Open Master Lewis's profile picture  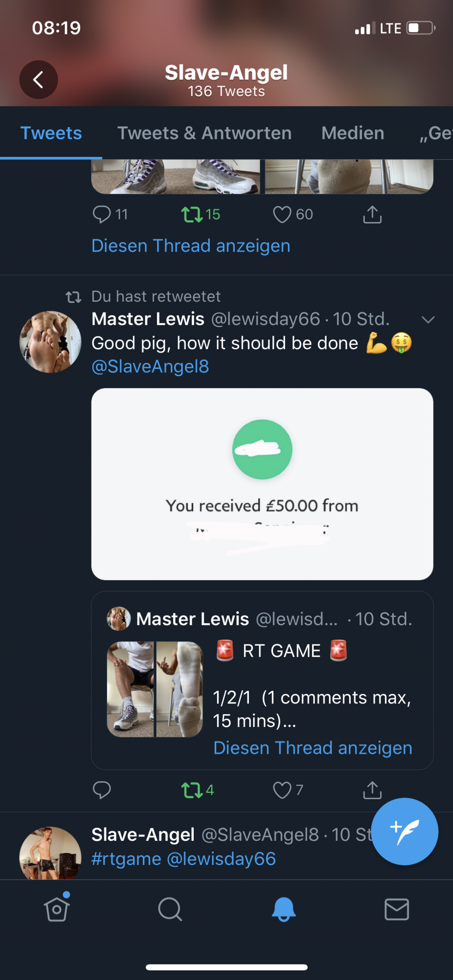coord(50,342)
